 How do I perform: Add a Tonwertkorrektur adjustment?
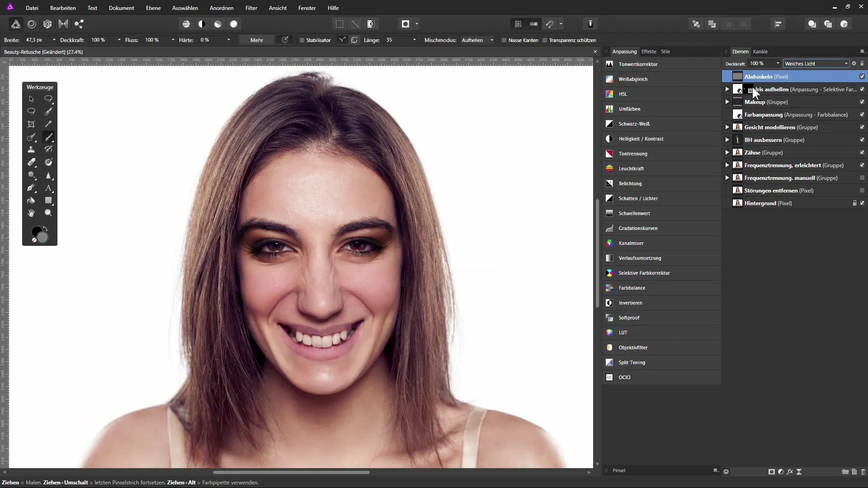pyautogui.click(x=661, y=64)
